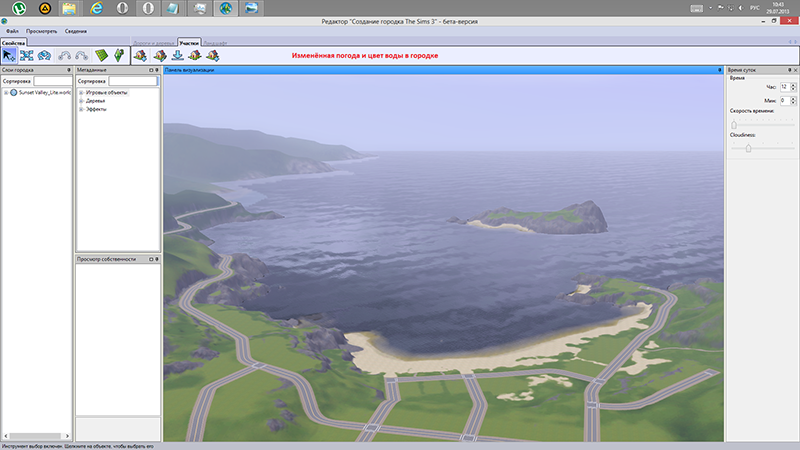Open Internet Explorer from the taskbar

[x=96, y=10]
